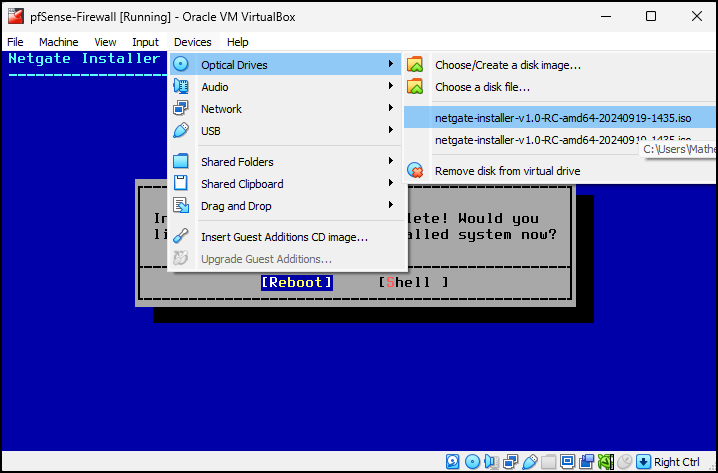Screen dimensions: 718x473
Task: Expand the Drag and Drop submenu arrow
Action: click(391, 205)
